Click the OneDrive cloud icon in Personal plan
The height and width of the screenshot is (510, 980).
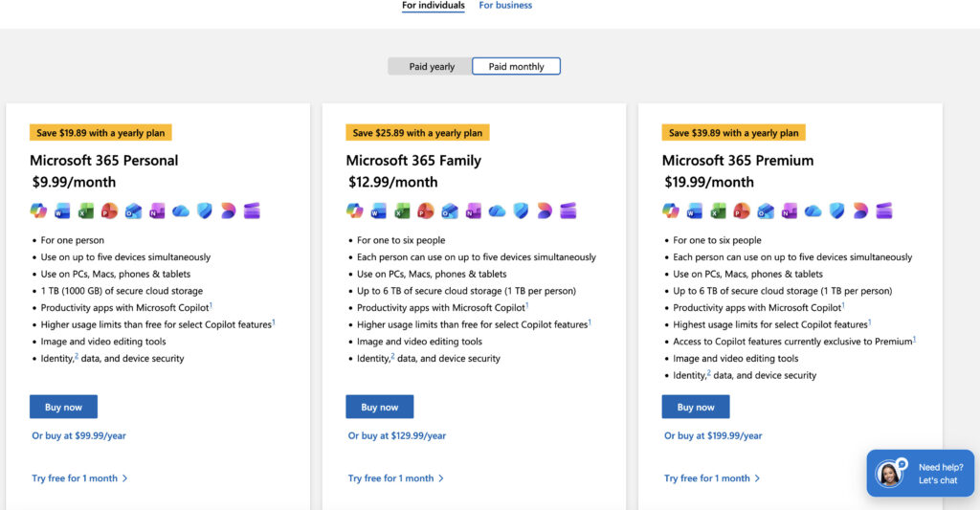(x=181, y=211)
